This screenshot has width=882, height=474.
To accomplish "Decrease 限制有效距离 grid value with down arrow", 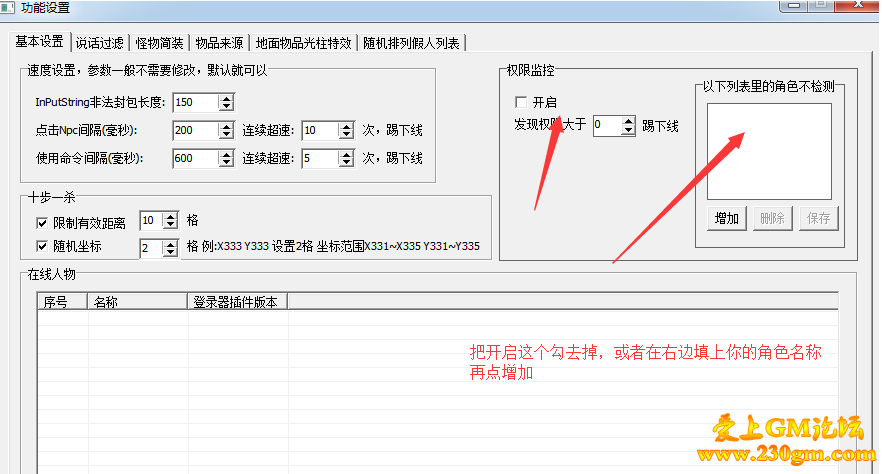I will point(170,225).
